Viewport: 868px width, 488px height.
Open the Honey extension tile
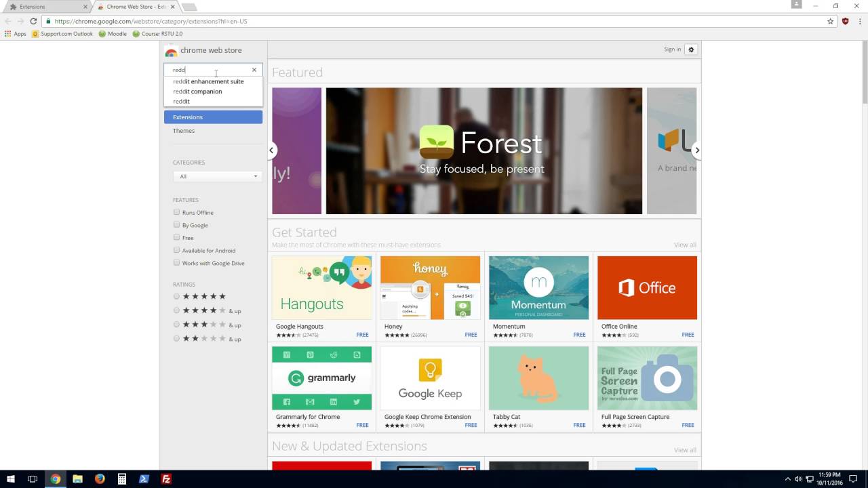[x=430, y=297]
